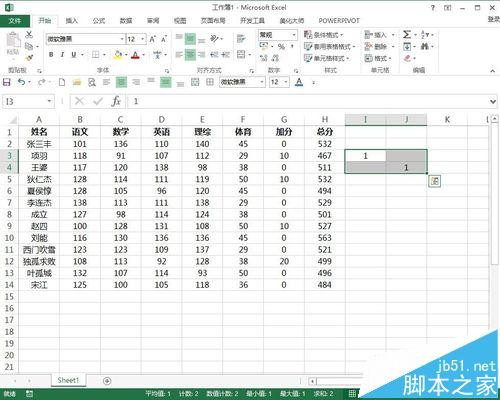Open the Name Box dropdown arrow
The height and width of the screenshot is (400, 500).
(49, 101)
